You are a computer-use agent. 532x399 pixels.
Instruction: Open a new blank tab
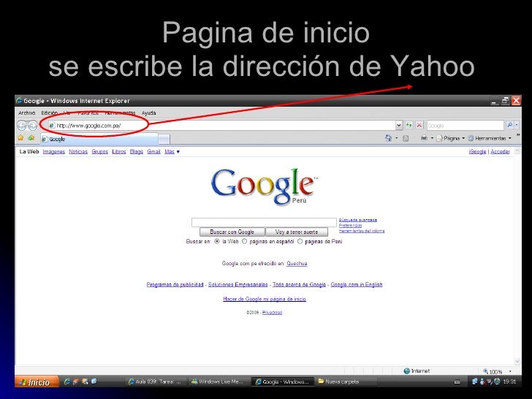[x=164, y=139]
